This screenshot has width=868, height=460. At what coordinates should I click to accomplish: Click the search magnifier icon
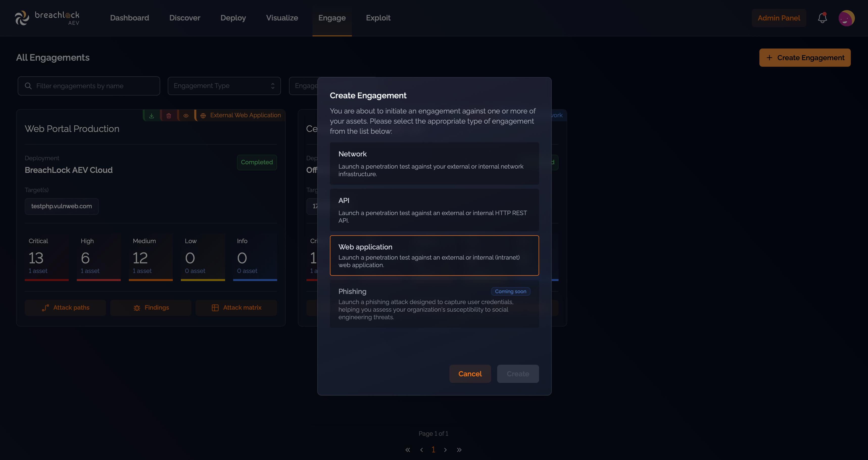coord(28,86)
